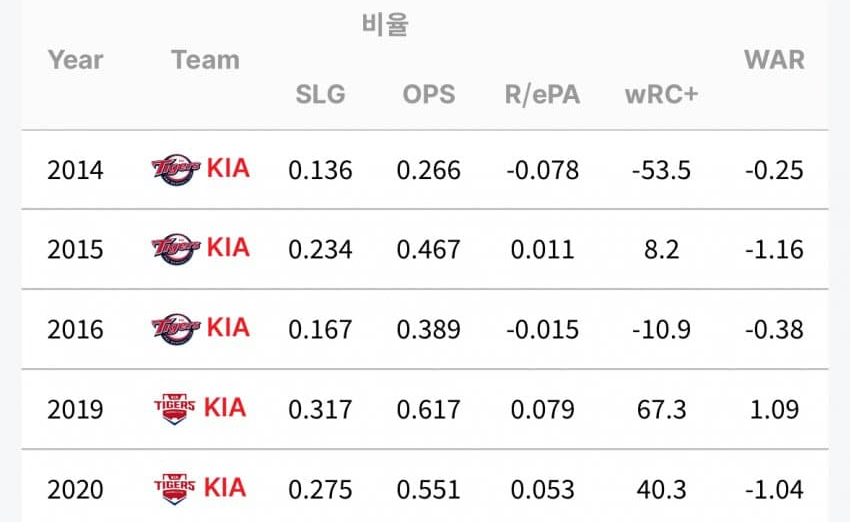Click the 2016 SLG value 0.167
The image size is (850, 522).
tap(320, 329)
